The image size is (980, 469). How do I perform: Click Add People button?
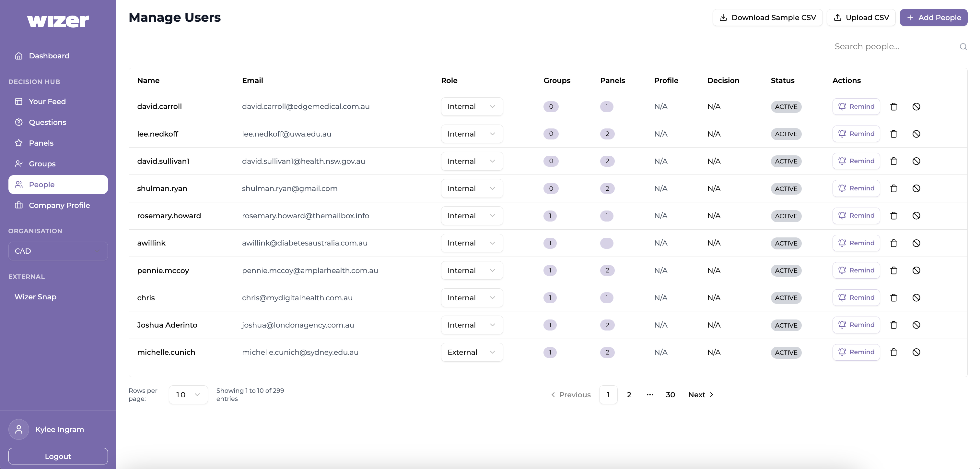point(933,18)
